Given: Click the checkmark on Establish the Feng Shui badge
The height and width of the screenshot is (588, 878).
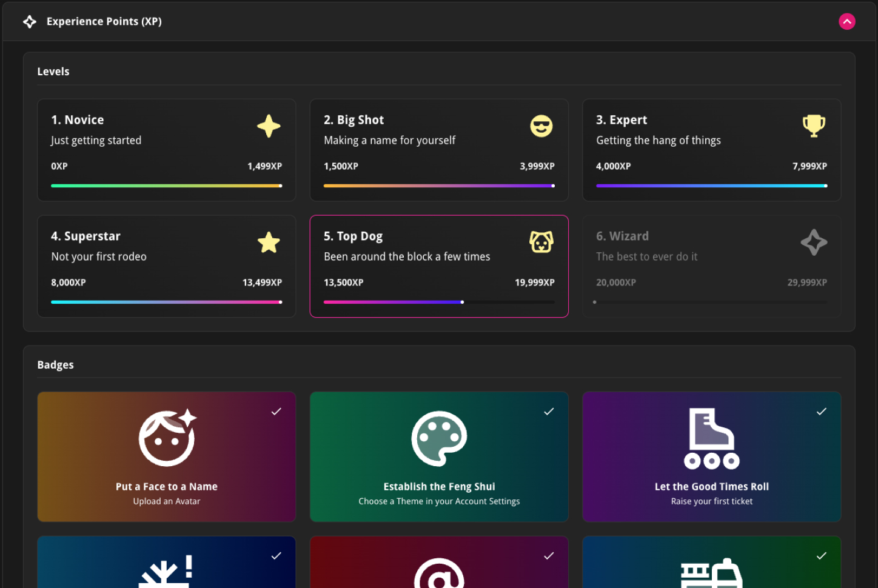Looking at the screenshot, I should tap(549, 412).
